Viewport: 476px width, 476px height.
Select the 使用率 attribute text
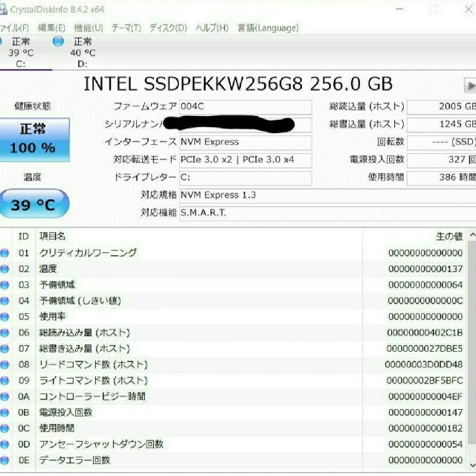pos(52,317)
